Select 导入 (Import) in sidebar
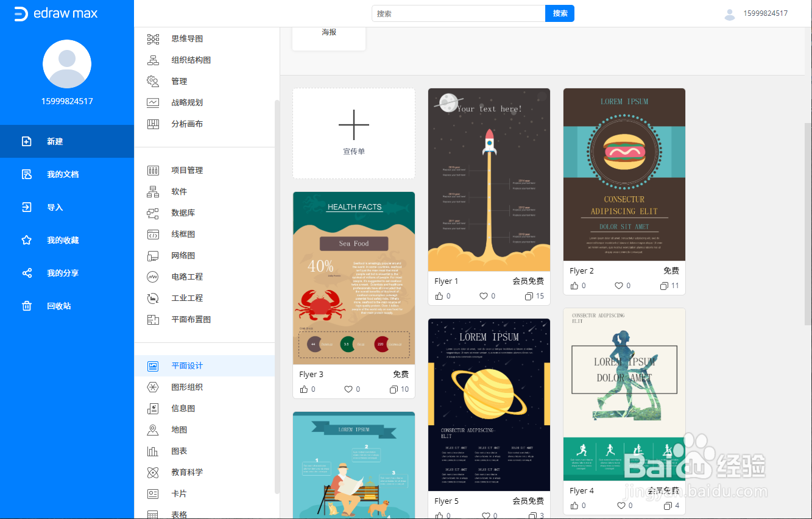 (67, 207)
